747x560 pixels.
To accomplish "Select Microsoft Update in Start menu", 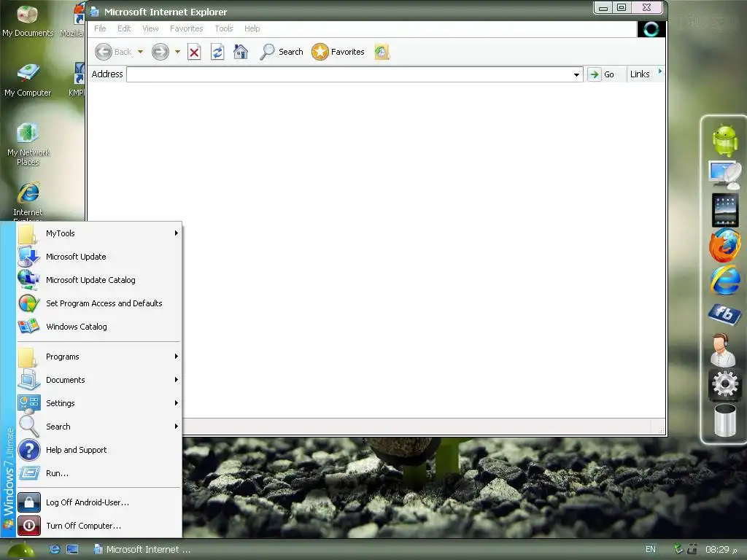I will (99, 257).
